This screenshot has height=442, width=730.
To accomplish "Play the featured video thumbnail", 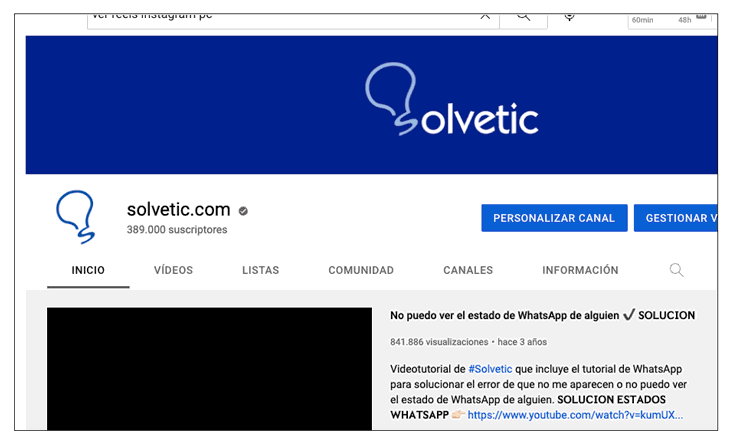I will [210, 368].
